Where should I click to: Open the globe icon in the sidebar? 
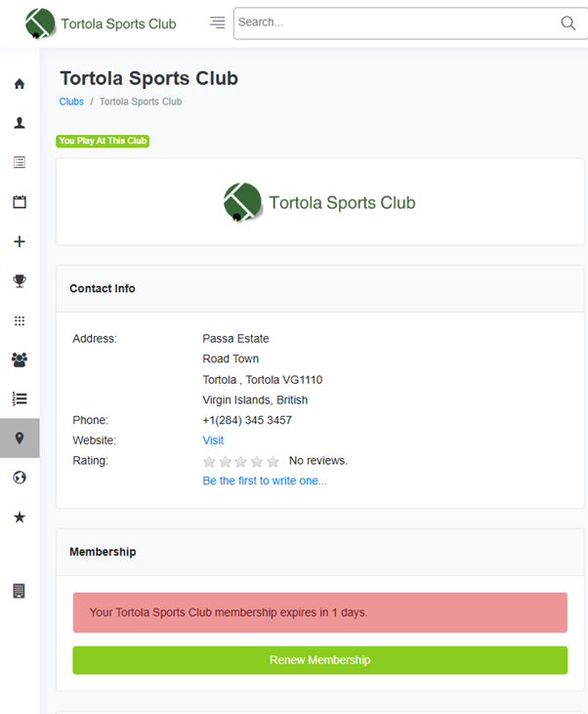20,478
